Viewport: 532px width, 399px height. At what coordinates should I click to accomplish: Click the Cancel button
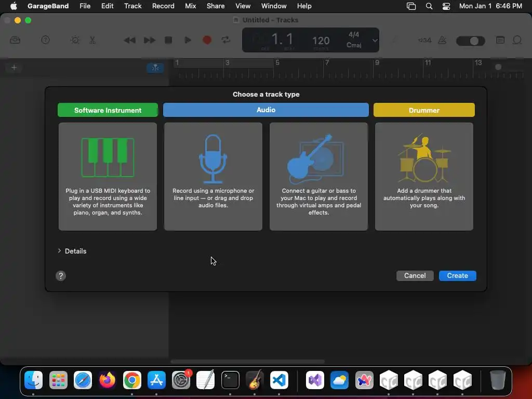[x=415, y=275]
